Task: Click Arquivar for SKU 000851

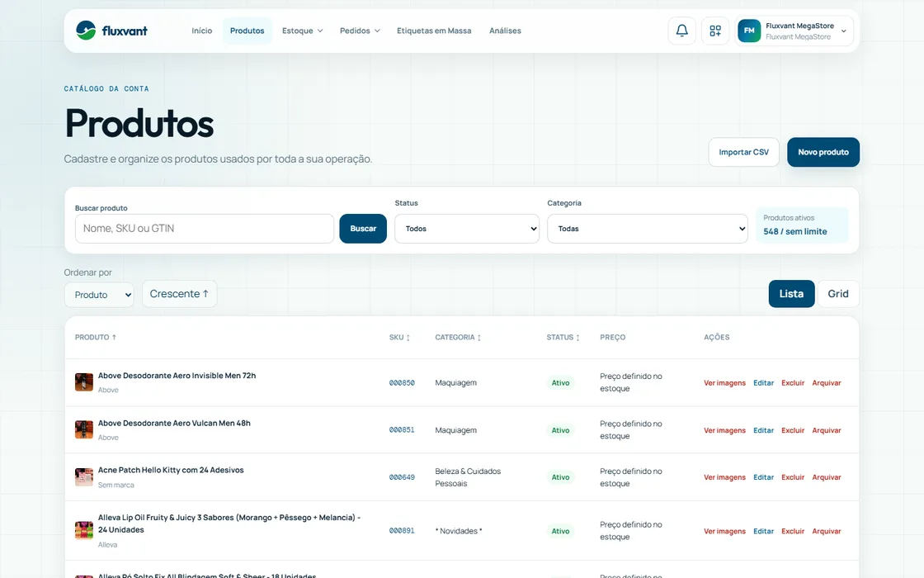Action: point(826,430)
